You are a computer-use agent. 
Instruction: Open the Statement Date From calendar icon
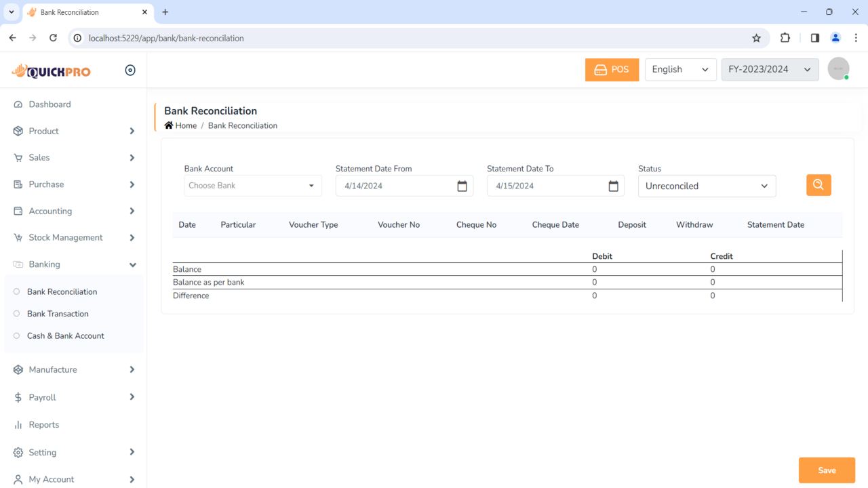point(462,186)
